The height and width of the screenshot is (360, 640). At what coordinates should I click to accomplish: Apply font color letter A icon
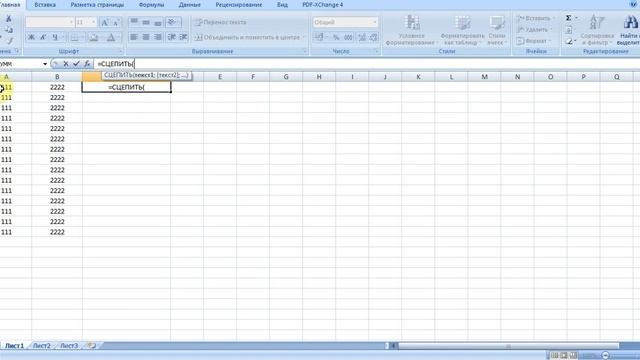(111, 37)
